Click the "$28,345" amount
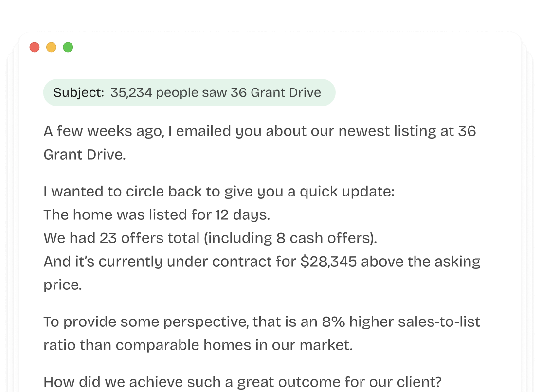This screenshot has width=541, height=392. click(328, 262)
